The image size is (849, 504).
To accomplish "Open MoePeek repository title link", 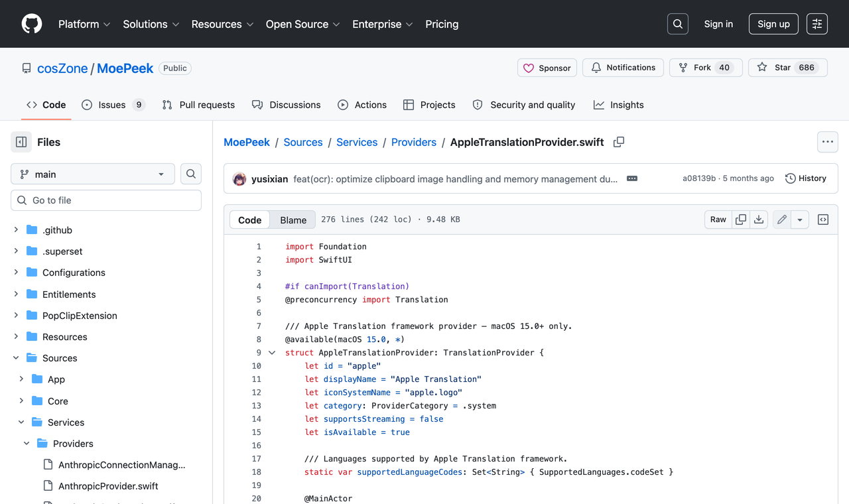I will click(x=125, y=68).
